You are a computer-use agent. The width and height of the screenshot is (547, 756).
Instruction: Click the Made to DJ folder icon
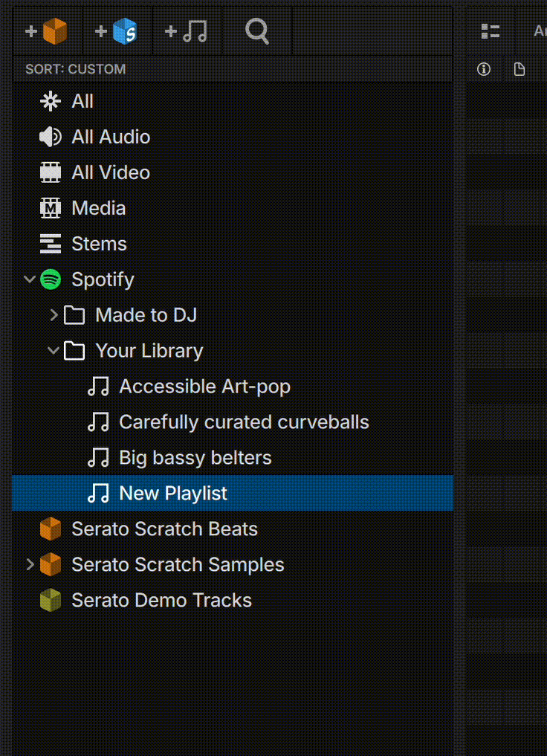[74, 315]
